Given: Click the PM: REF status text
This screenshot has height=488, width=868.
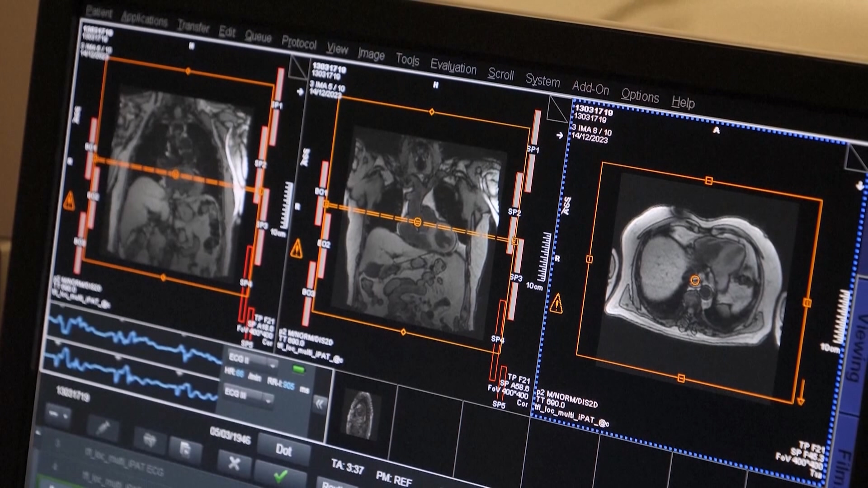Looking at the screenshot, I should pyautogui.click(x=394, y=479).
